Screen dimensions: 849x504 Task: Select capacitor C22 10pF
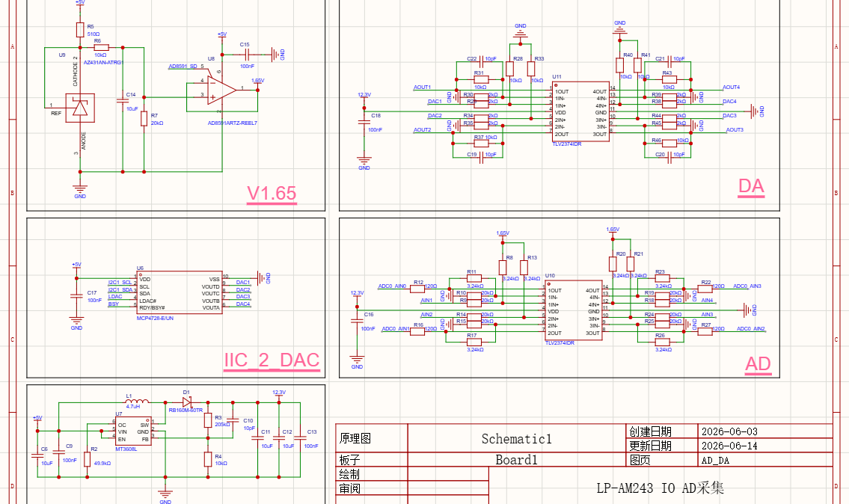481,62
